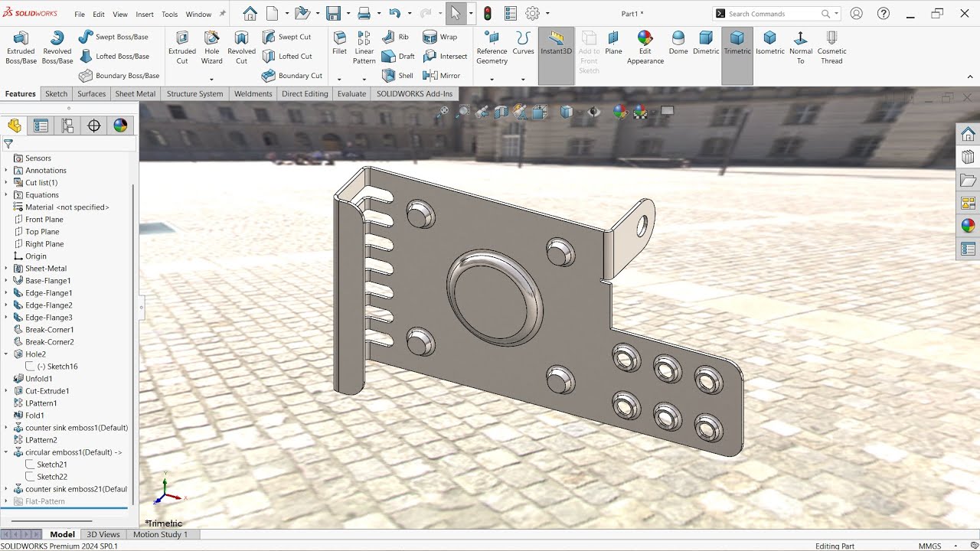Viewport: 980px width, 551px height.
Task: Select the Fillet tool
Action: (x=339, y=43)
